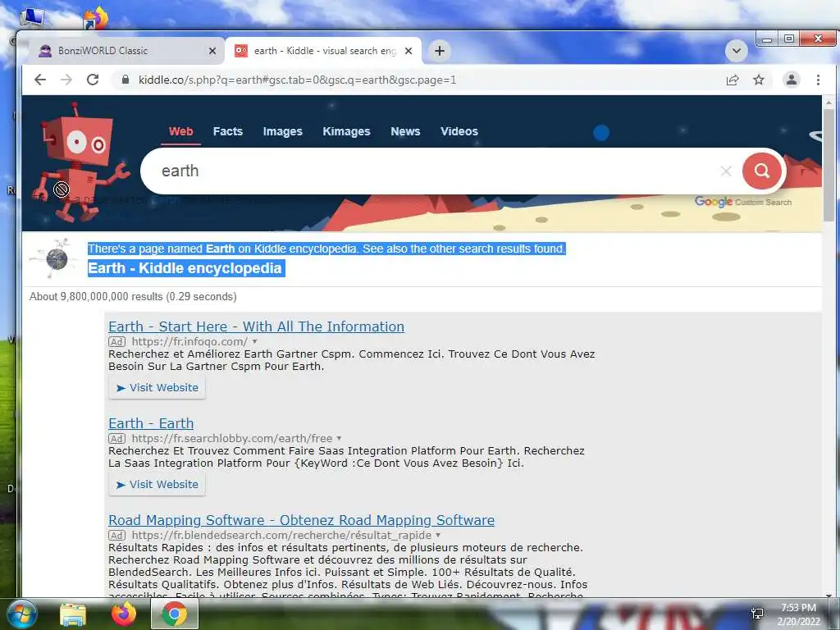
Task: Click the lock icon in the address bar
Action: [x=126, y=80]
